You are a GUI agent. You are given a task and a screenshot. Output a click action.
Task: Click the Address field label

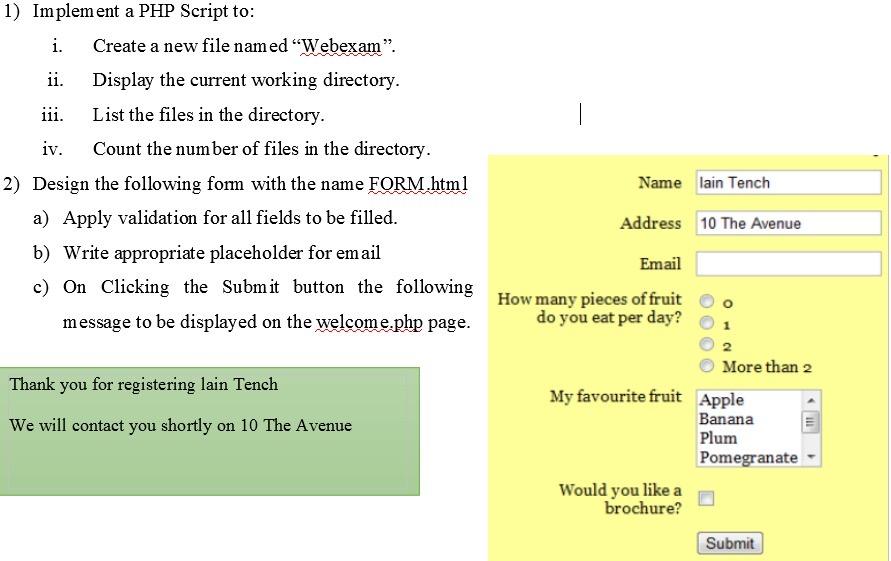coord(651,223)
